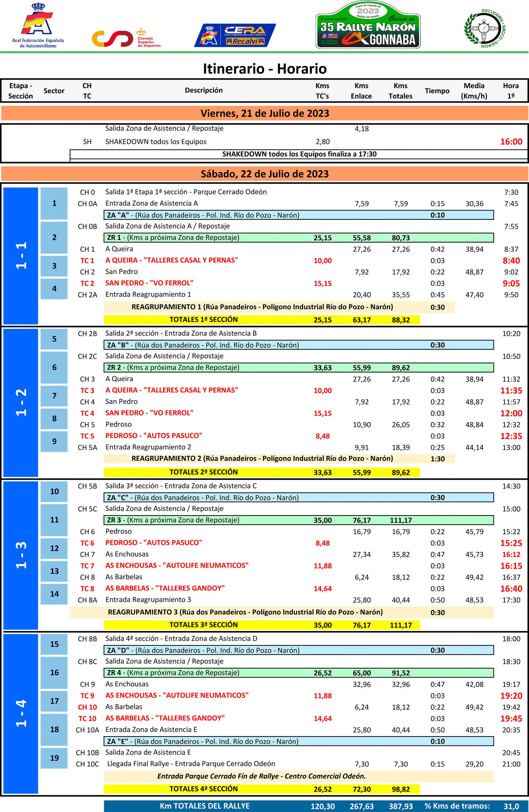
Task: Click the red TC 10 label
Action: click(x=87, y=718)
